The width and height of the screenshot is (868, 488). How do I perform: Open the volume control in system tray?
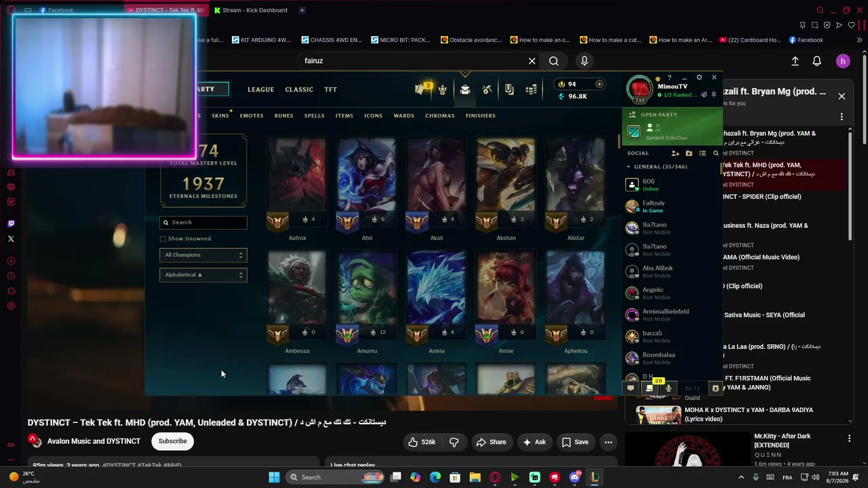click(x=815, y=477)
